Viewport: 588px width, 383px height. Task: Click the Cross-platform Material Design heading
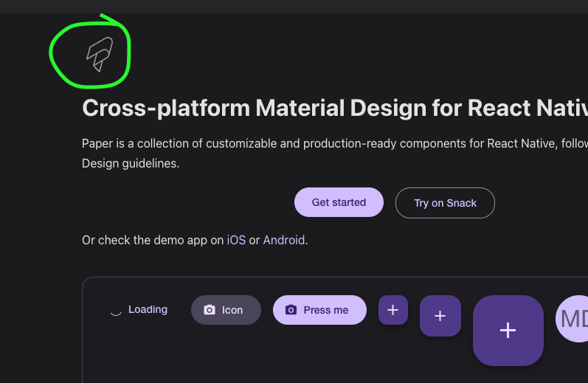point(335,108)
